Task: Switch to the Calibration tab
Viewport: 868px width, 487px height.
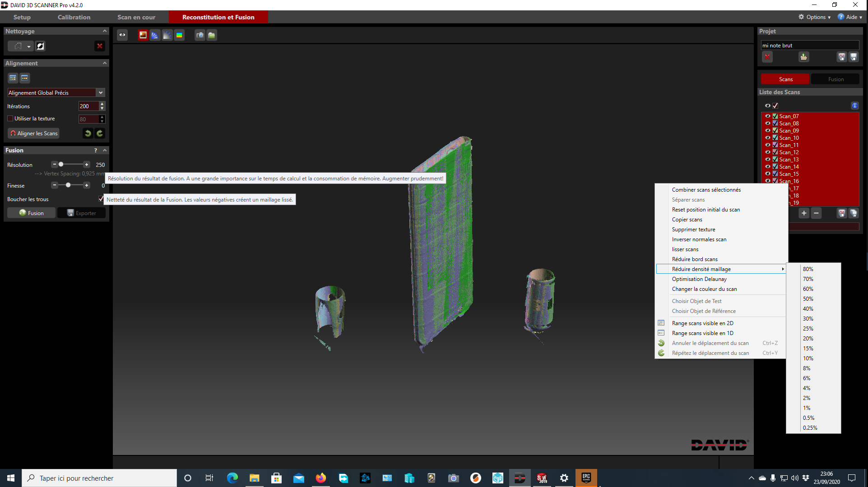Action: click(74, 17)
